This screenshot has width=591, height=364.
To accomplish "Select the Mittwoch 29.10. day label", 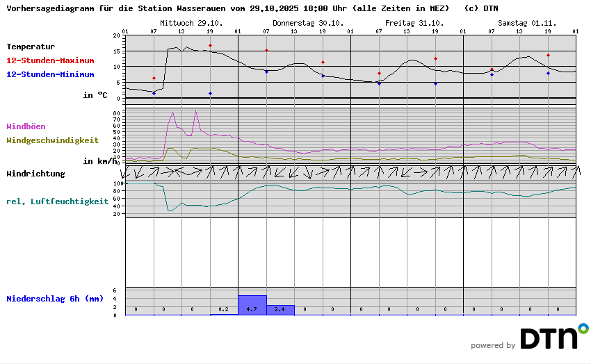I will point(191,23).
